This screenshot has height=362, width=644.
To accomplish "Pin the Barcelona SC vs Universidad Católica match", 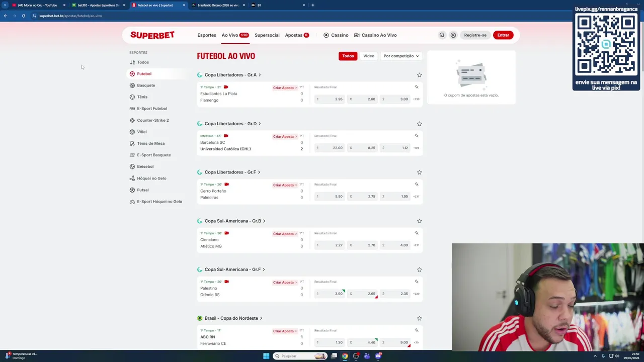I will pos(417,136).
